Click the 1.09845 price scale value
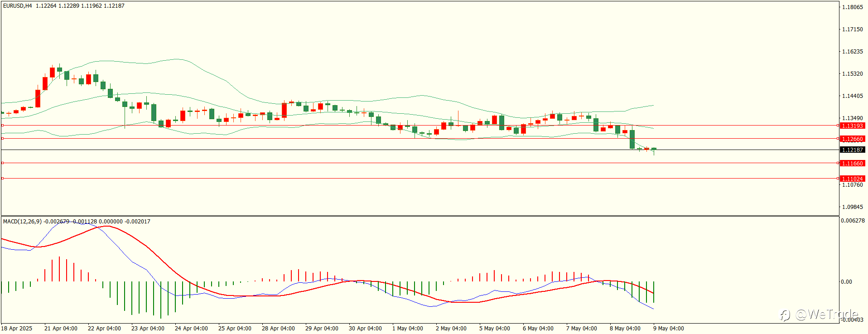868x334 pixels. [x=852, y=207]
